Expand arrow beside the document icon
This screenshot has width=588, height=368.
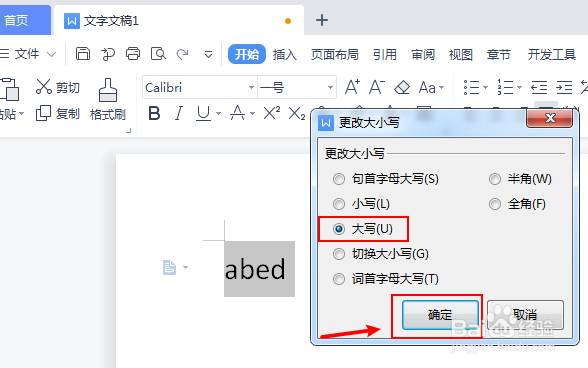[x=185, y=267]
